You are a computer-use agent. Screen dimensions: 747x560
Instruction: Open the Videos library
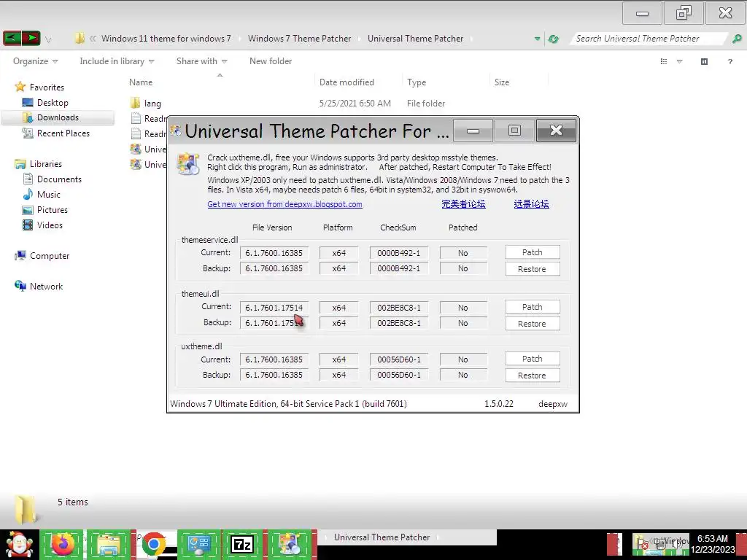pos(43,225)
